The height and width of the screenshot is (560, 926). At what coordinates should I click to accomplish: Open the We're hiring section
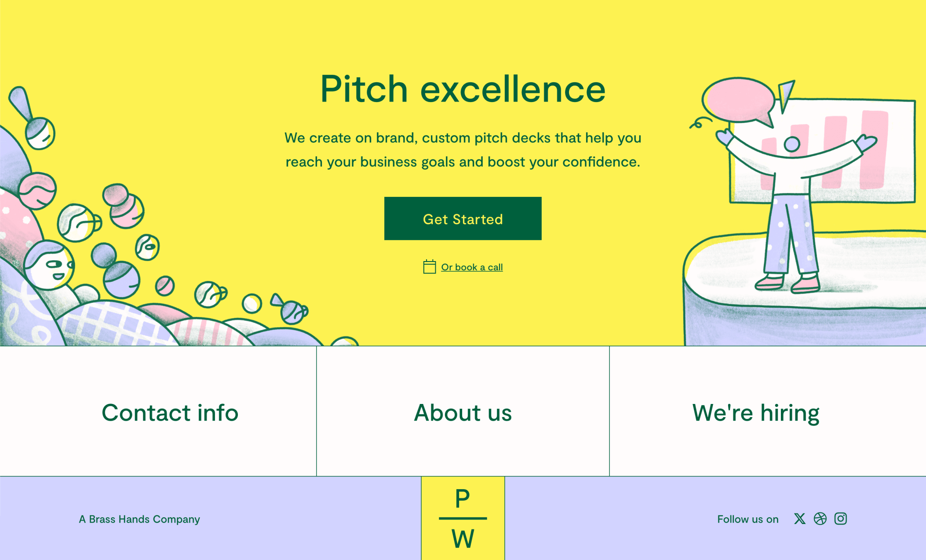click(x=756, y=412)
